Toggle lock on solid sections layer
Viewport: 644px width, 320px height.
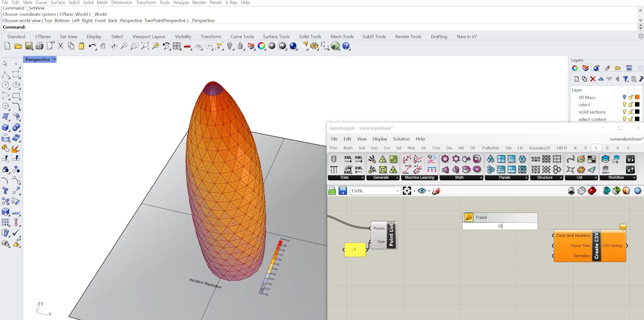click(x=631, y=112)
